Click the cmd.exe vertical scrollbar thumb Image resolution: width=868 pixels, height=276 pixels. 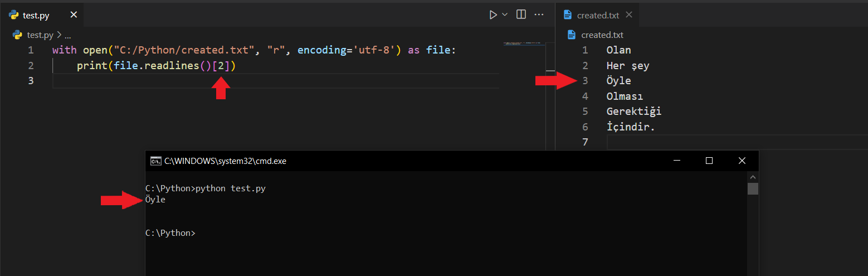[x=753, y=189]
